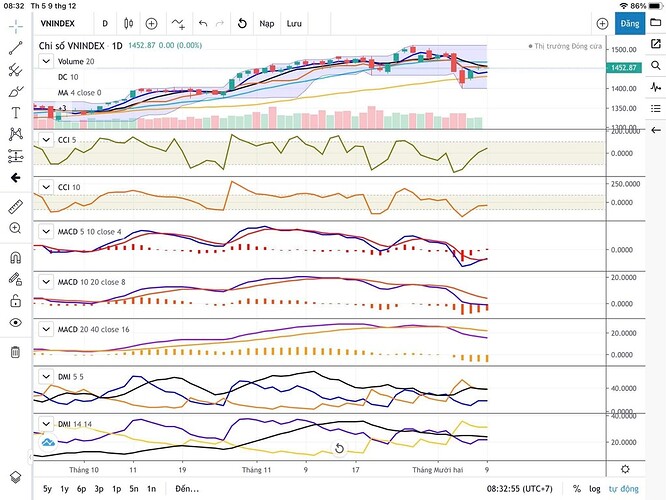Open the activity pulse icon on right
Viewport: 666px width, 500px height.
click(x=656, y=87)
